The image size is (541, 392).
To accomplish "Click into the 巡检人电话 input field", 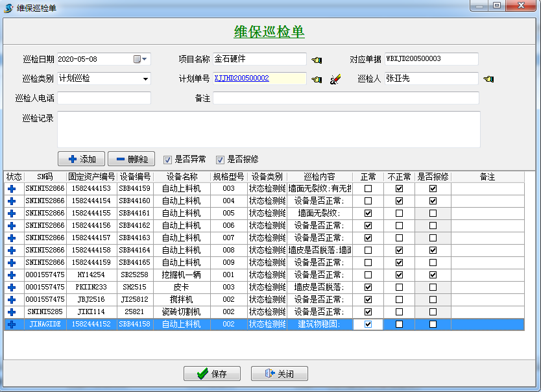I will [x=104, y=98].
